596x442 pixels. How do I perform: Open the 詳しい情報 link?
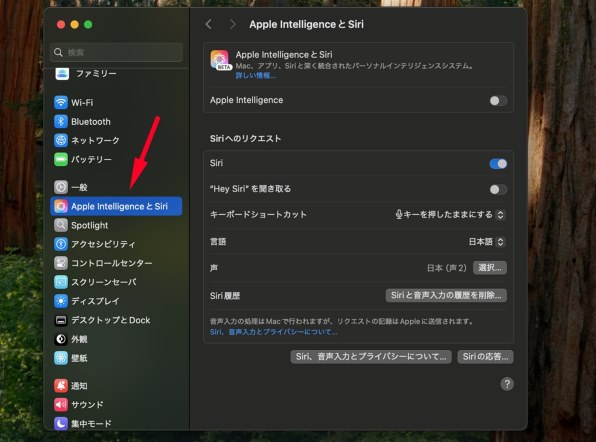point(255,75)
